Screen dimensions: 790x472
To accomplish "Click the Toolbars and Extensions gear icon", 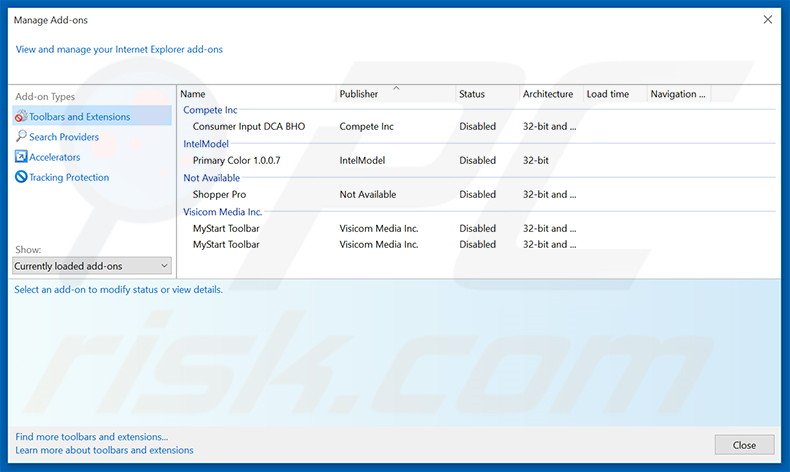I will tap(21, 116).
